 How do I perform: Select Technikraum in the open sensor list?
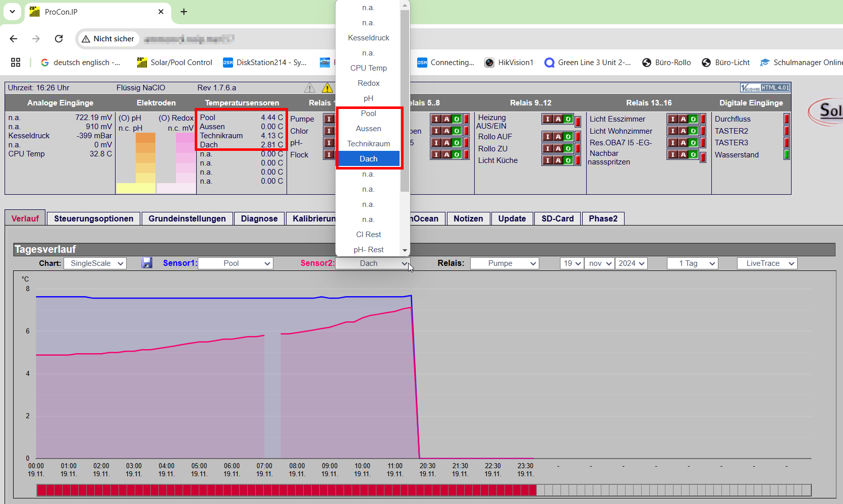[x=369, y=144]
